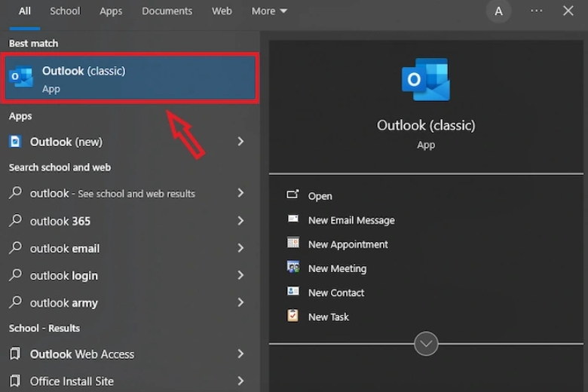The image size is (588, 392).
Task: Click the magnifier icon beside outlook 365
Action: (15, 220)
